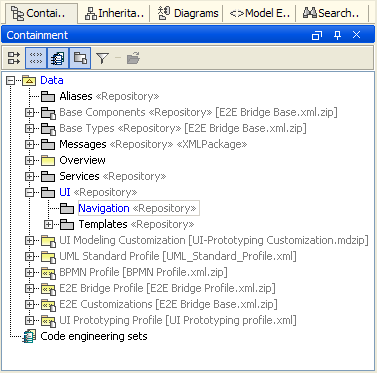
Task: Click the greyed-out folder toolbar icon
Action: pos(133,58)
